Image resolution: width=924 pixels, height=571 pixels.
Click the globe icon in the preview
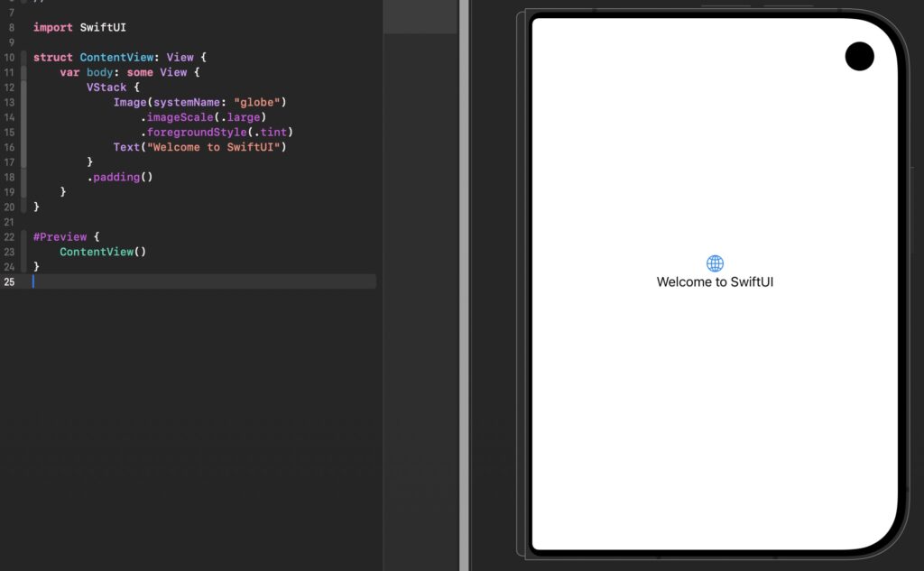click(715, 262)
